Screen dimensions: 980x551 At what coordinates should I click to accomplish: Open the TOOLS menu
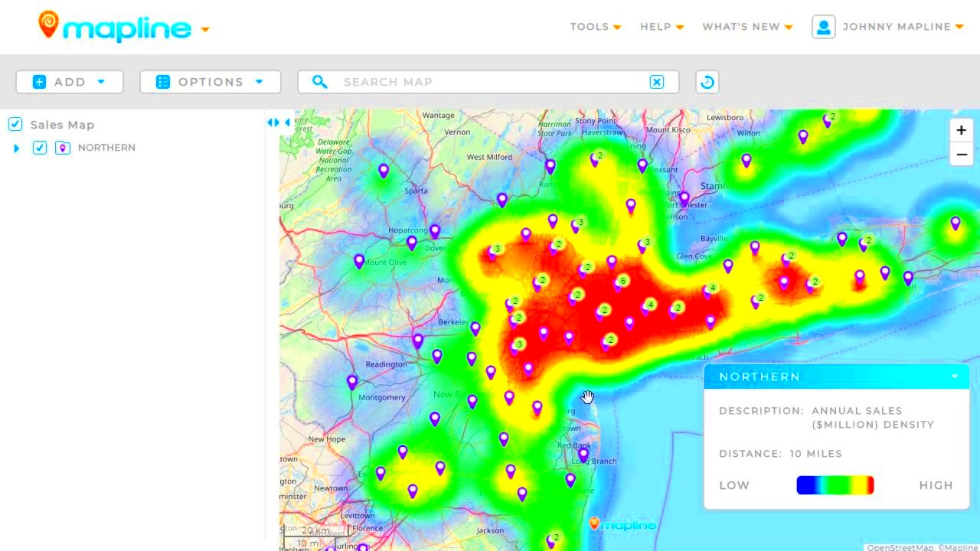click(596, 27)
